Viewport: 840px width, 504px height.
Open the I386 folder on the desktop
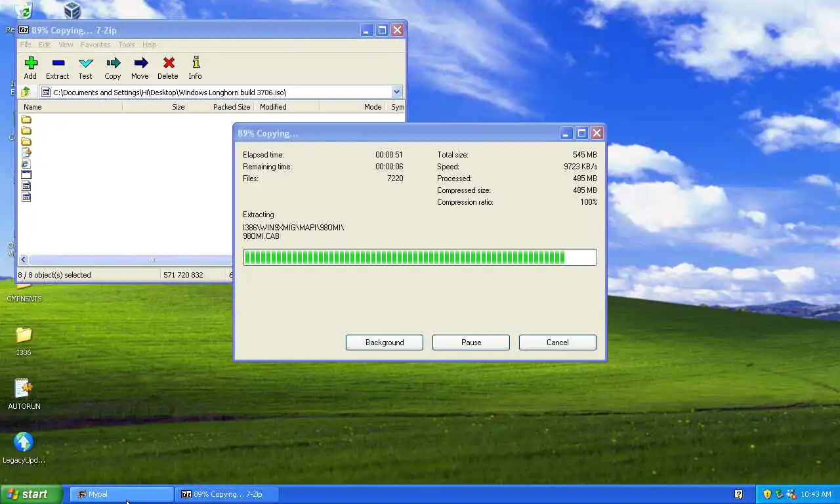[x=24, y=340]
